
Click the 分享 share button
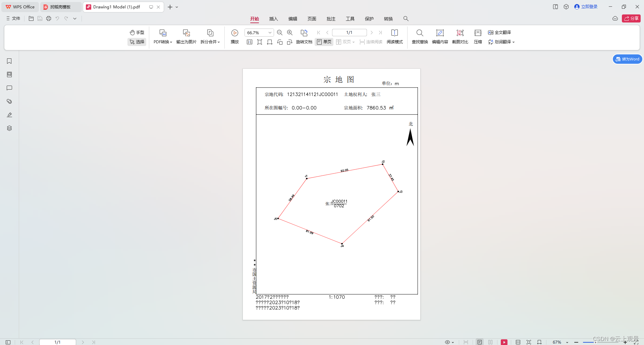point(631,18)
